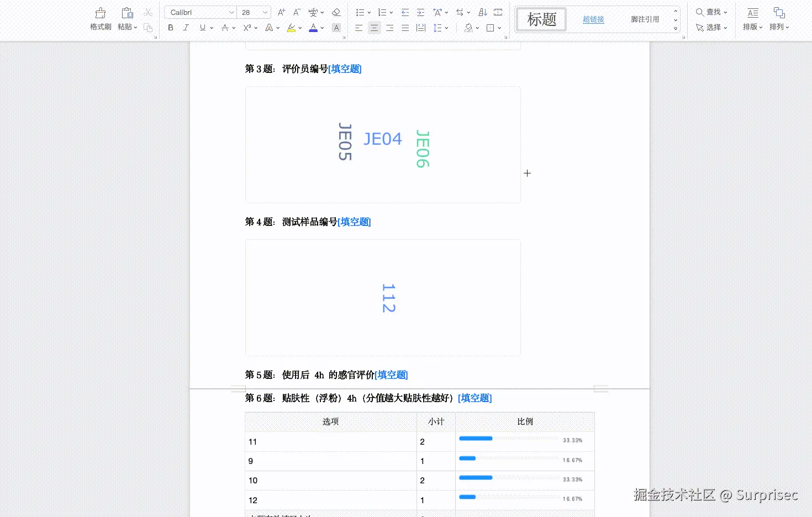Clear formatting using the eraser icon
This screenshot has width=812, height=517.
336,12
